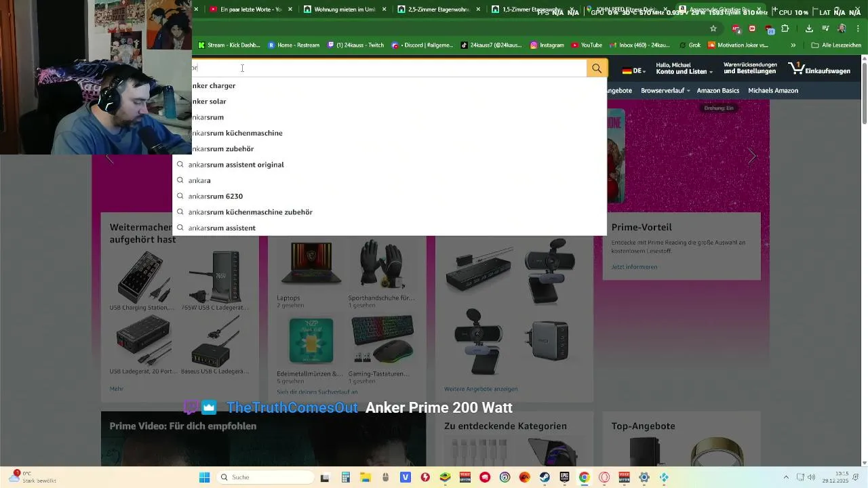868x488 pixels.
Task: Expand the Browserverlauf dropdown
Action: [665, 90]
